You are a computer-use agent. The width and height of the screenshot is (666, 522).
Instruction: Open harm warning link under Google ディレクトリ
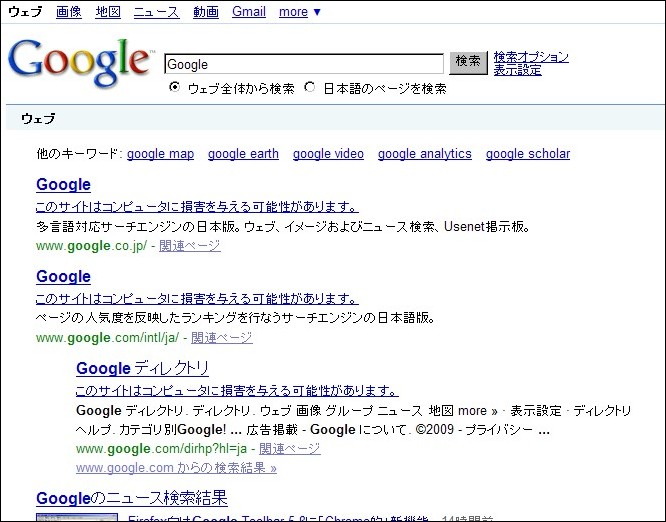pos(237,390)
